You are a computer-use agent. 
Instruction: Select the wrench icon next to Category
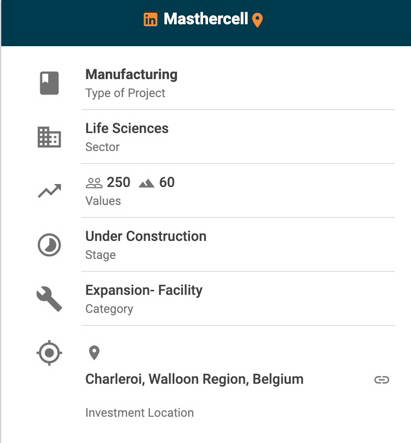49,299
